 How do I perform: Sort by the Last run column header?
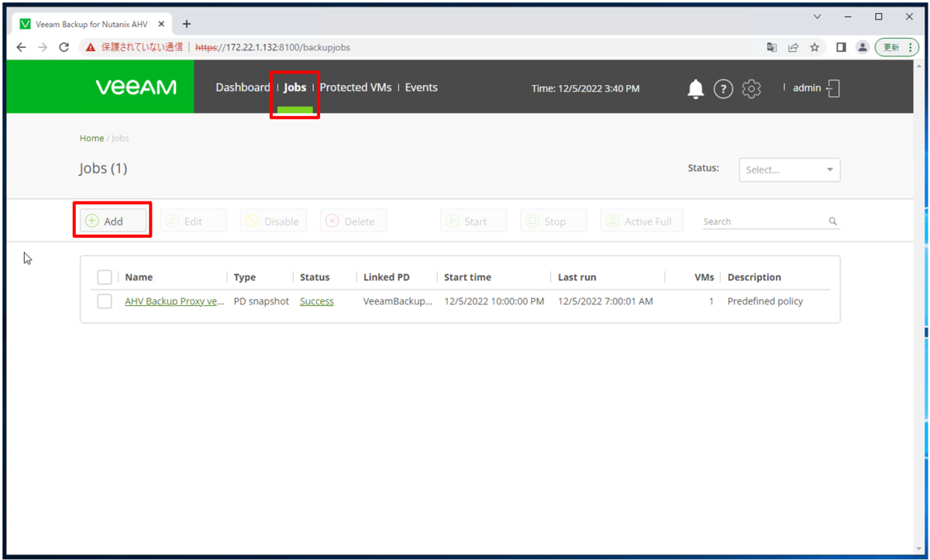(x=577, y=277)
